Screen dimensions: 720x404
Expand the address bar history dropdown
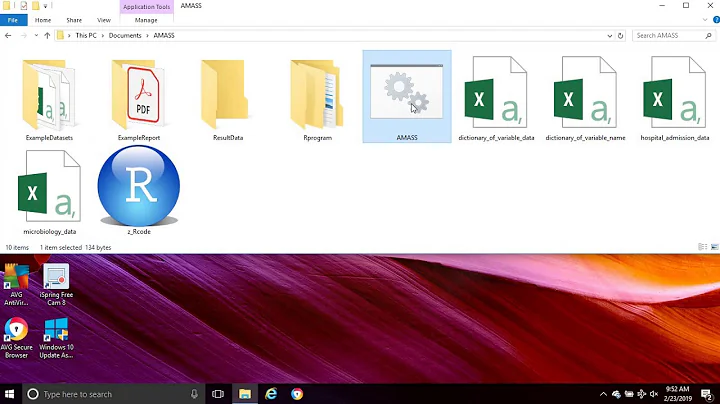tap(609, 35)
